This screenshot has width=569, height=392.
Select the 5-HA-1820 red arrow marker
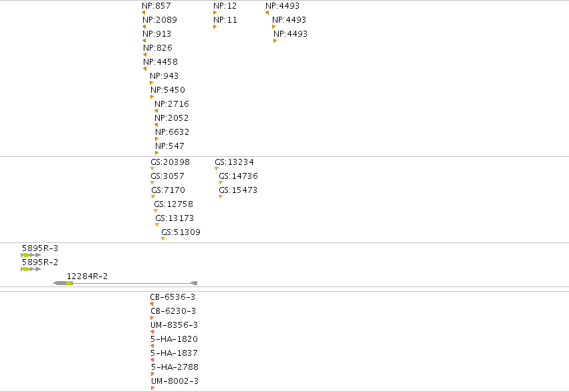152,346
